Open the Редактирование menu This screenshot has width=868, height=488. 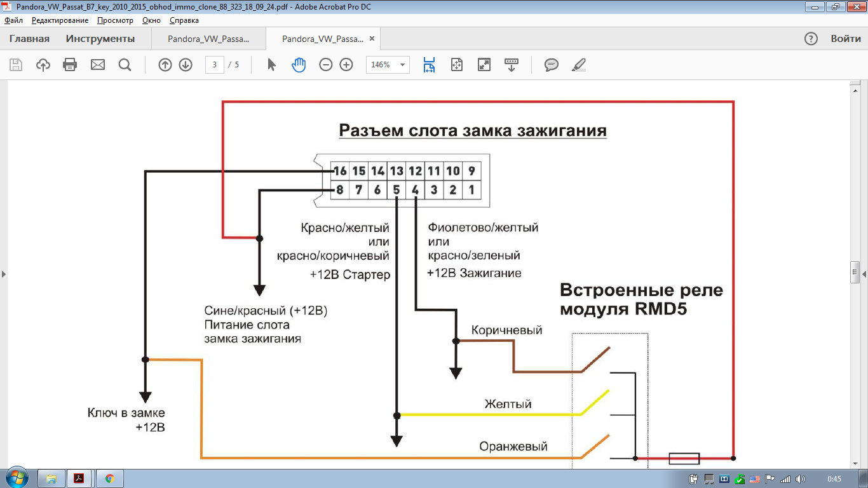(x=60, y=20)
